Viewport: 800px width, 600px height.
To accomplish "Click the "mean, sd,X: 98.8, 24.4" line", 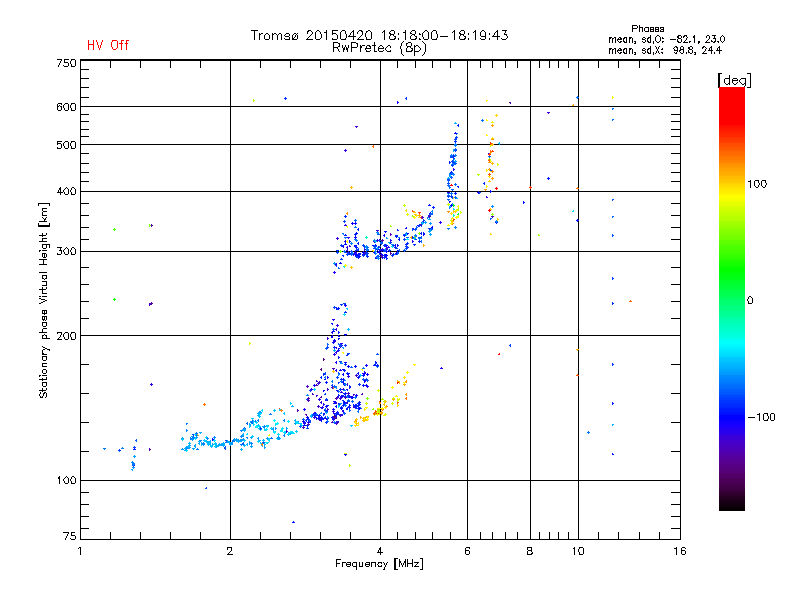I will 665,50.
